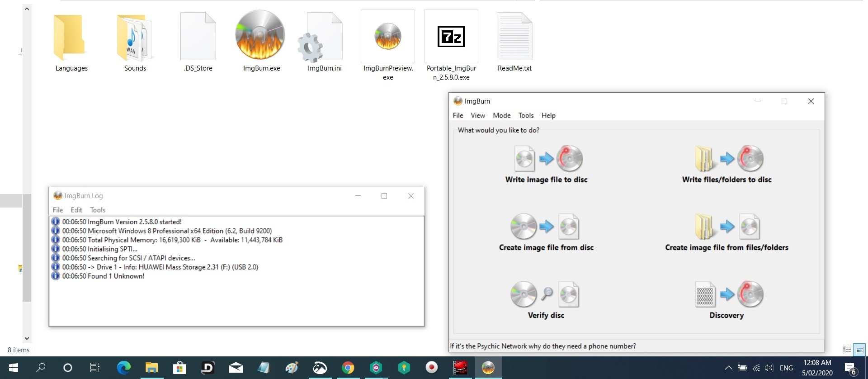Open the ImgBurn Mode menu
The image size is (868, 379).
pyautogui.click(x=502, y=115)
